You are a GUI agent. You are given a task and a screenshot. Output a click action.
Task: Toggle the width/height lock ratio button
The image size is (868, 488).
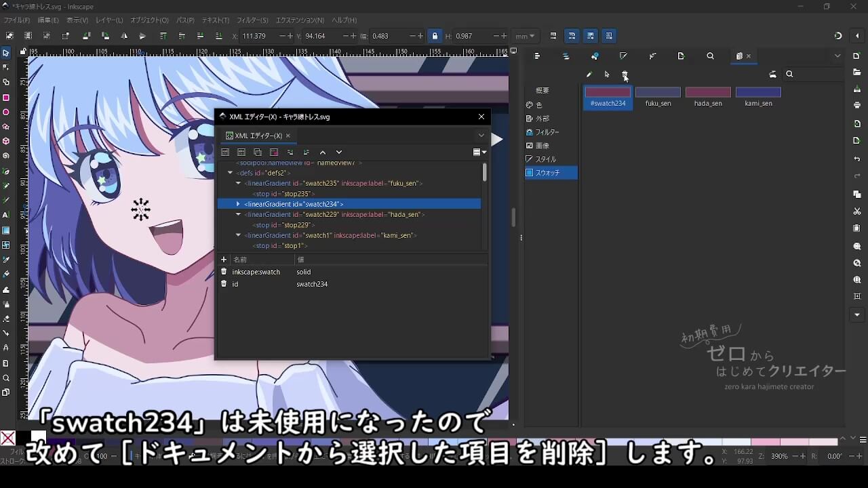(x=435, y=36)
